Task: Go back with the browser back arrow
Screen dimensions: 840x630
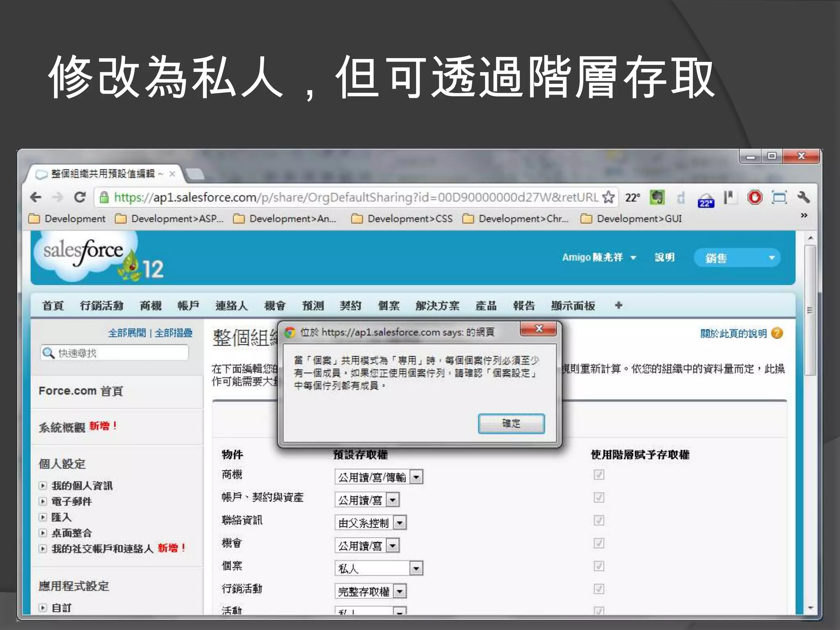Action: click(x=36, y=197)
